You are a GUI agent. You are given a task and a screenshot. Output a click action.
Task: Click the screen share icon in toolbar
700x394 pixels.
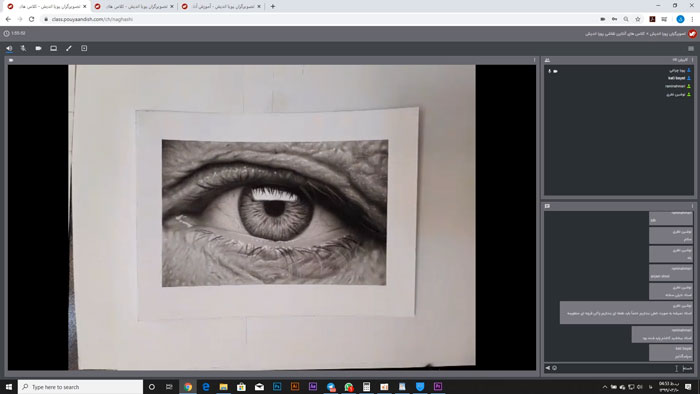pyautogui.click(x=54, y=48)
